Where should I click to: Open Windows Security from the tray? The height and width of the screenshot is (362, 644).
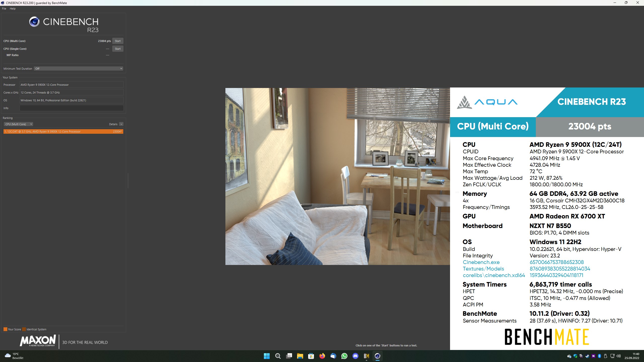click(575, 356)
